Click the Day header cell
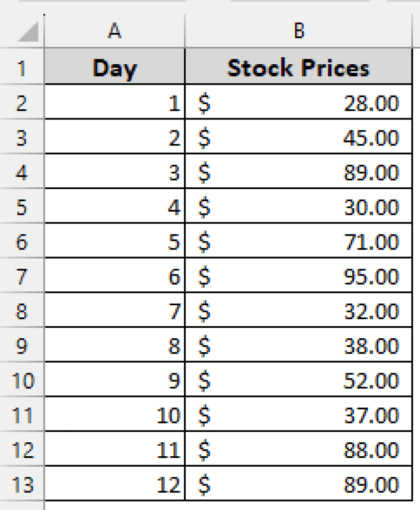The height and width of the screenshot is (510, 420). tap(115, 68)
